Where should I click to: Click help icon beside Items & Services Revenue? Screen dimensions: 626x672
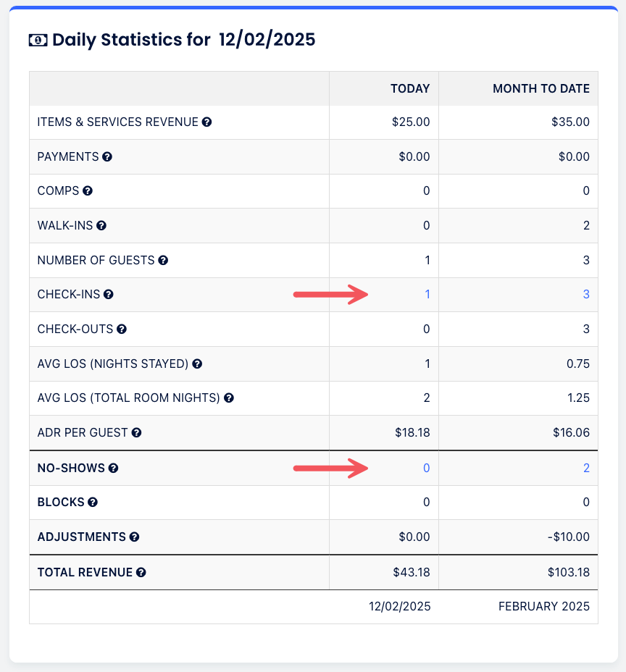coord(206,122)
